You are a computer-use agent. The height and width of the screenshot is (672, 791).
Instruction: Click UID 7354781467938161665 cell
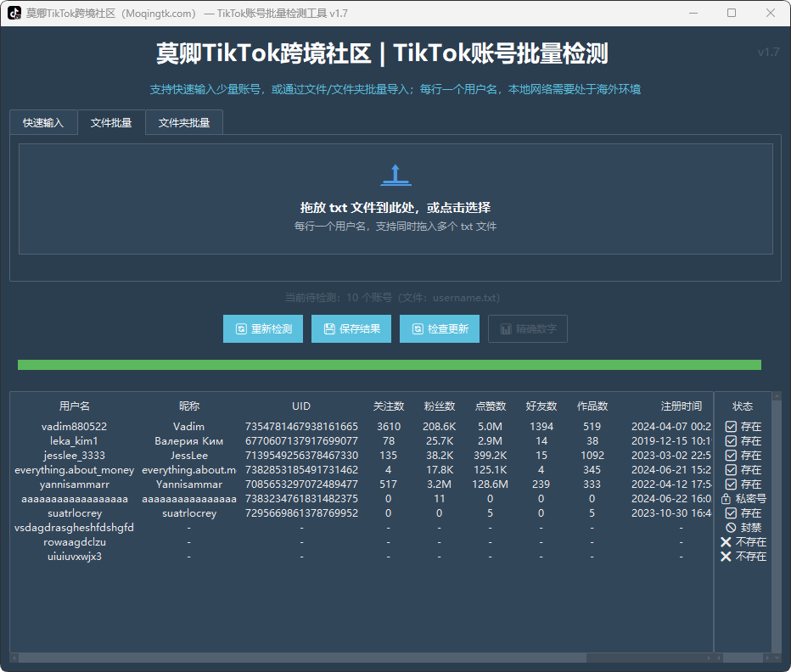click(x=301, y=427)
